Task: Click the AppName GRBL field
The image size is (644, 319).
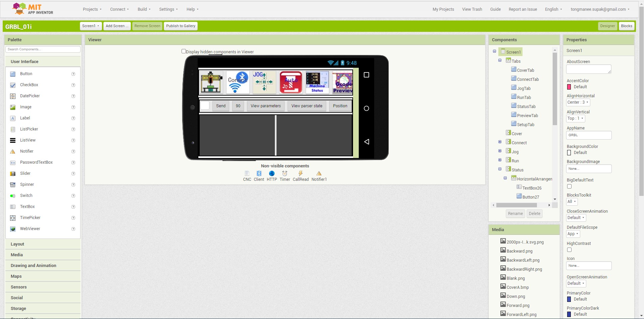Action: (589, 135)
